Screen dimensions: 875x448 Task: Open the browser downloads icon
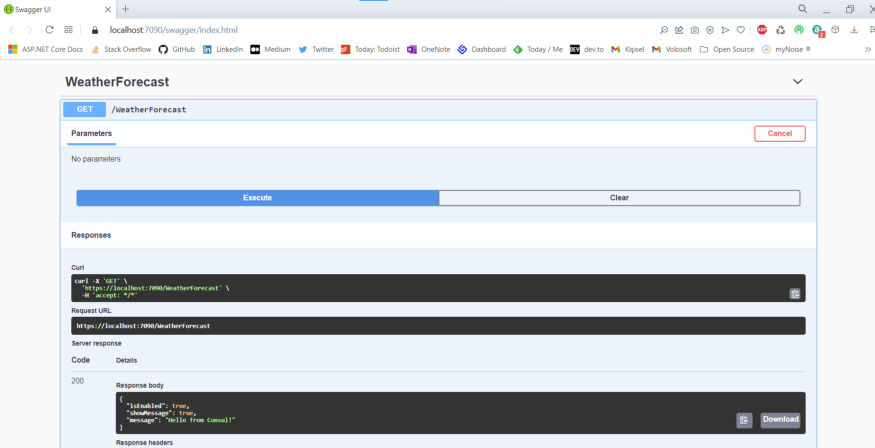854,30
